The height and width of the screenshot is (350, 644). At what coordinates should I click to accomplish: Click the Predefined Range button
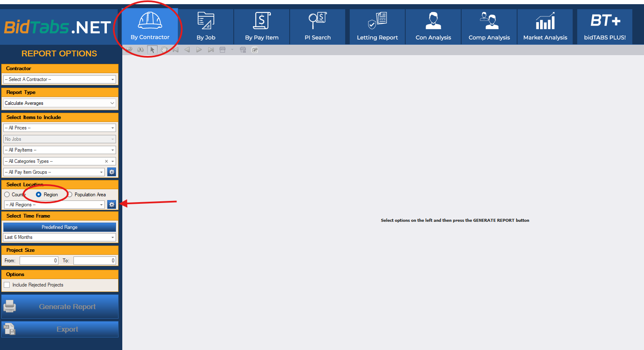60,227
